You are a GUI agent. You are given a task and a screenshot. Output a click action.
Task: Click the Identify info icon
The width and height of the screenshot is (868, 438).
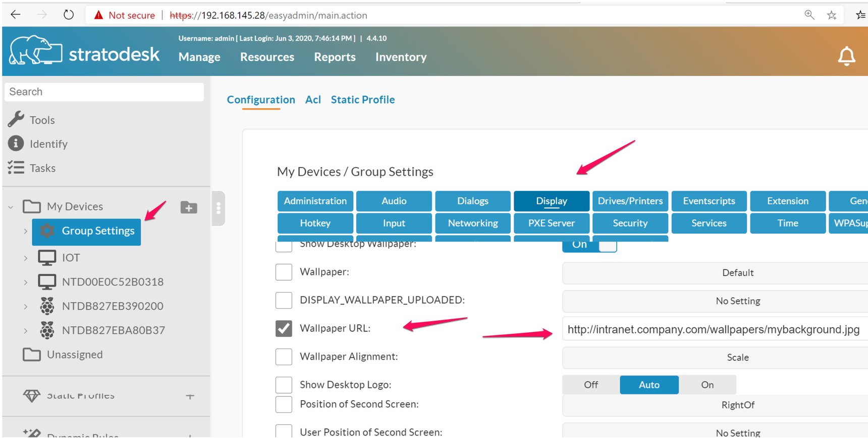(x=16, y=143)
